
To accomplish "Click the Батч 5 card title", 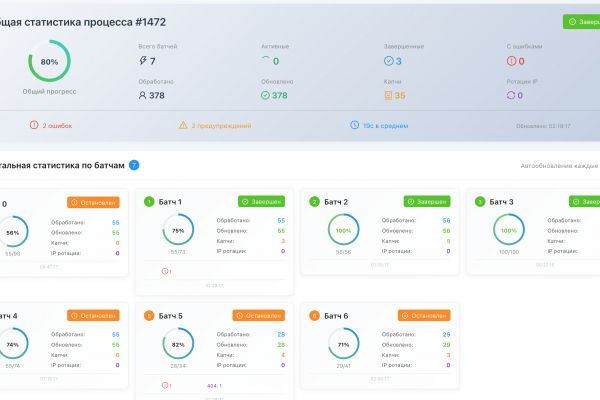I will click(x=170, y=316).
